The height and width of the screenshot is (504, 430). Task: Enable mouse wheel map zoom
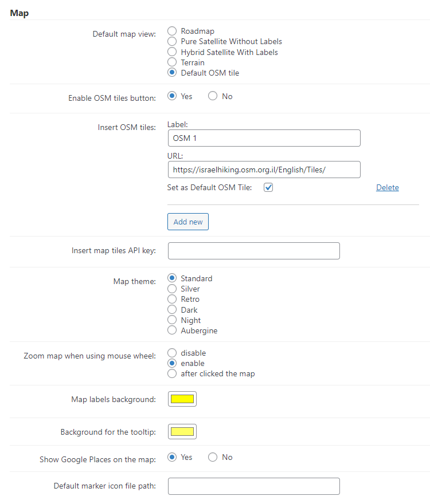pos(172,363)
